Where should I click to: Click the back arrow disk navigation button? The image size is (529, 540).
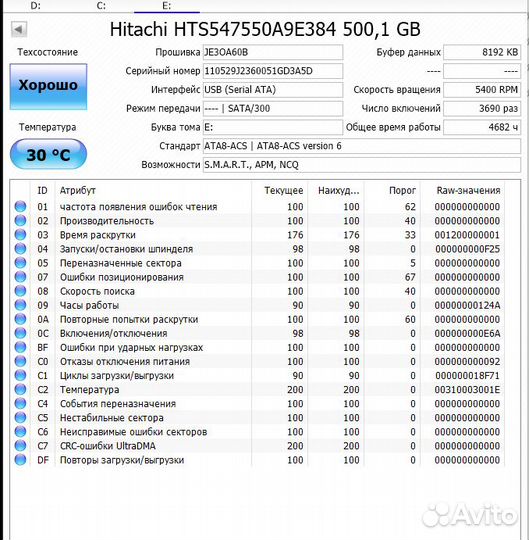click(x=19, y=29)
